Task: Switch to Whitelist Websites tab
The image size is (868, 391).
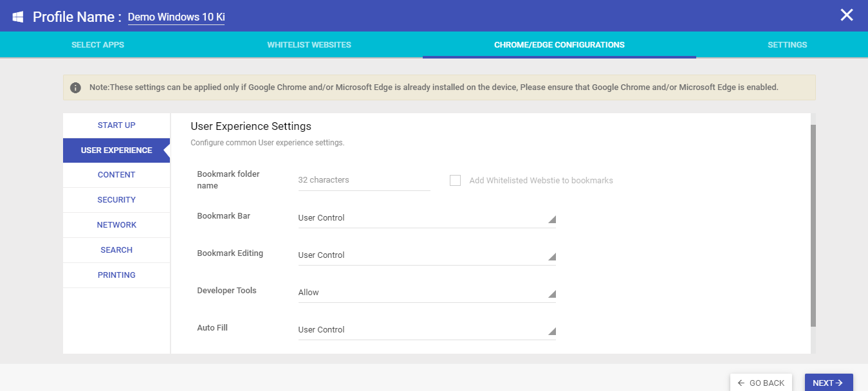Action: [x=309, y=45]
